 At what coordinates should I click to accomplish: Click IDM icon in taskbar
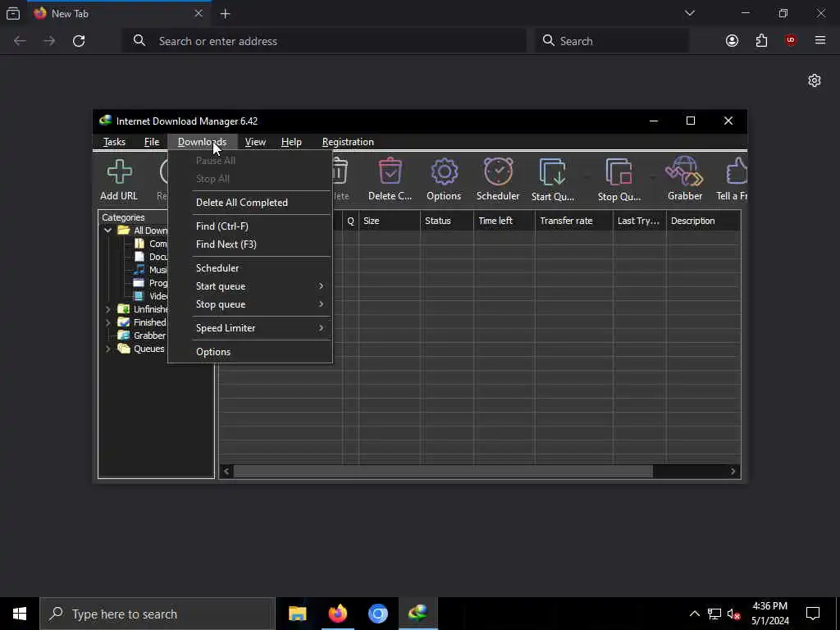pos(418,614)
